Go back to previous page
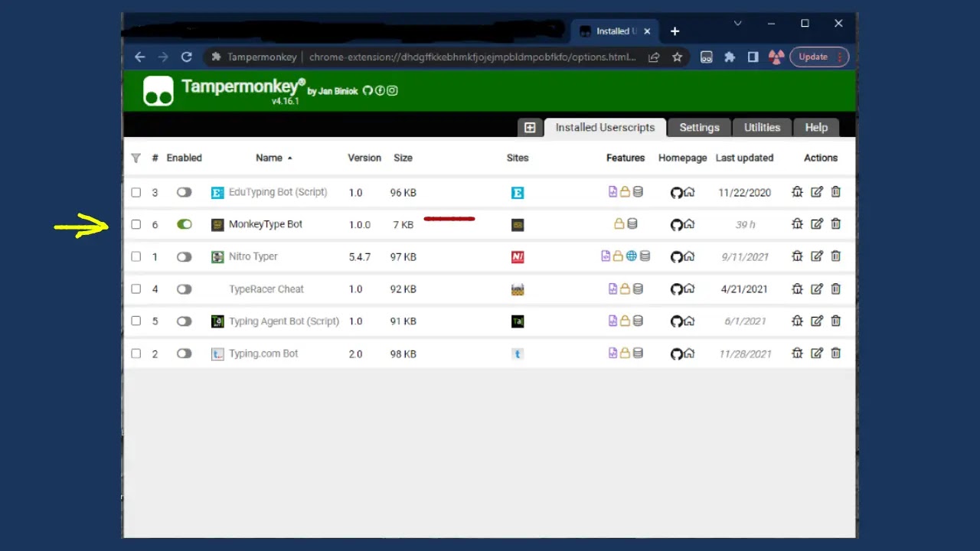Screen dimensions: 980x551 coord(139,57)
